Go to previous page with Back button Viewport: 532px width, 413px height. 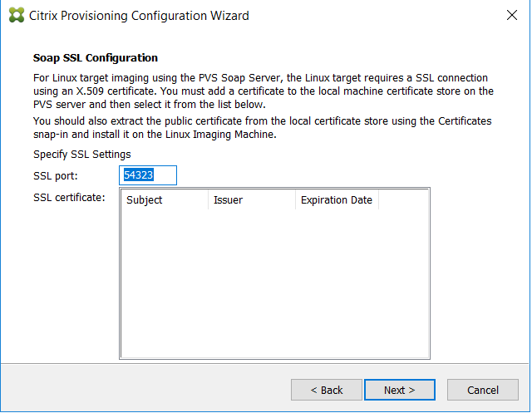point(327,390)
